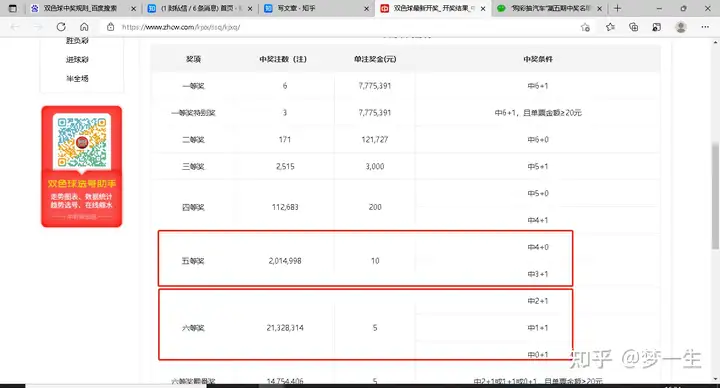This screenshot has height=388, width=720.
Task: Close the 首页 知乎 messages tab
Action: [250, 8]
